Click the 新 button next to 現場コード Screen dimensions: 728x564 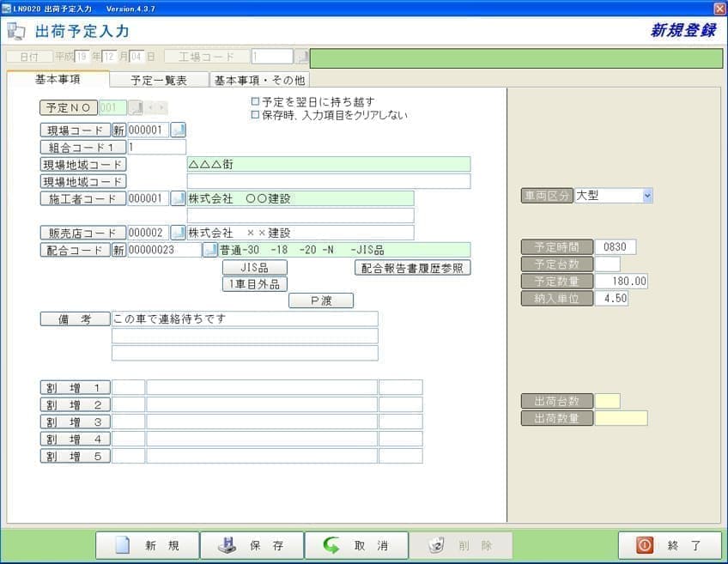118,130
